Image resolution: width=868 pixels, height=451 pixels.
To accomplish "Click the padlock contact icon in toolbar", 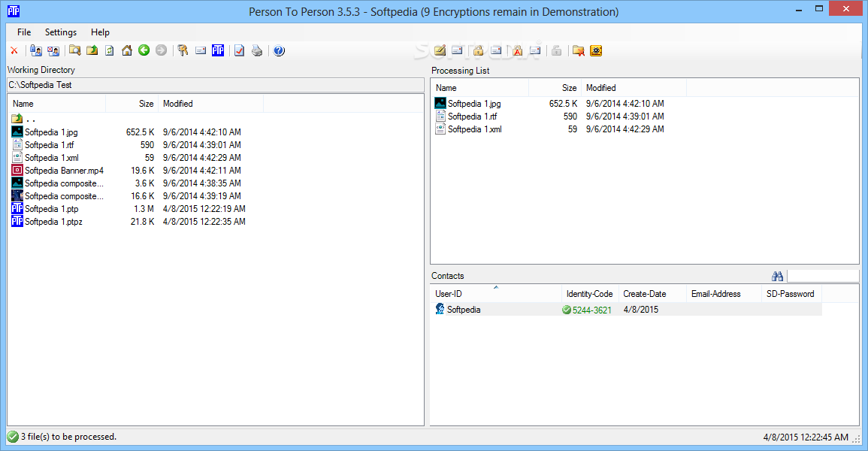I will [36, 51].
